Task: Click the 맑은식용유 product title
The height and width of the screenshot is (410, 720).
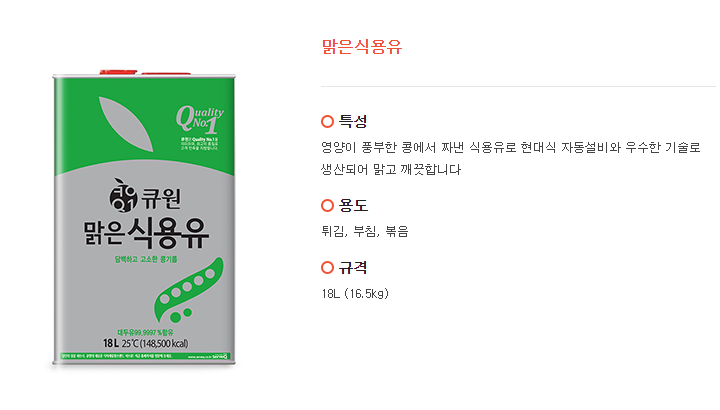Action: click(361, 47)
